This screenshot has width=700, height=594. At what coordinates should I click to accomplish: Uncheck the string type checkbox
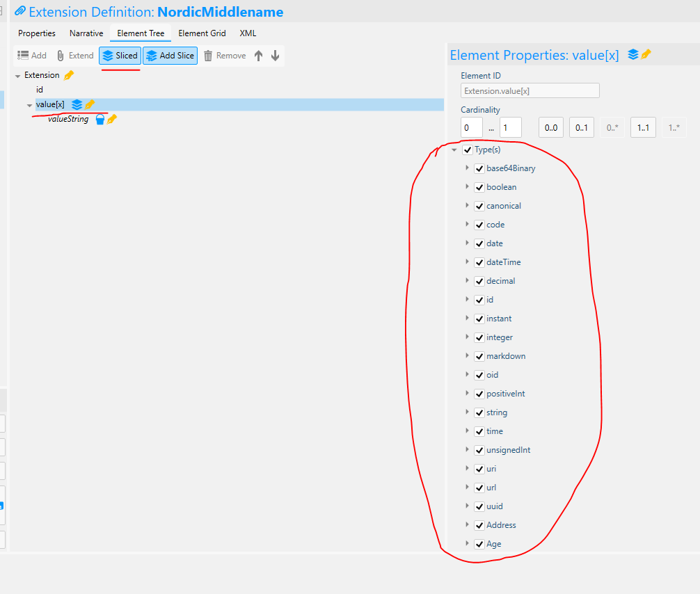479,413
